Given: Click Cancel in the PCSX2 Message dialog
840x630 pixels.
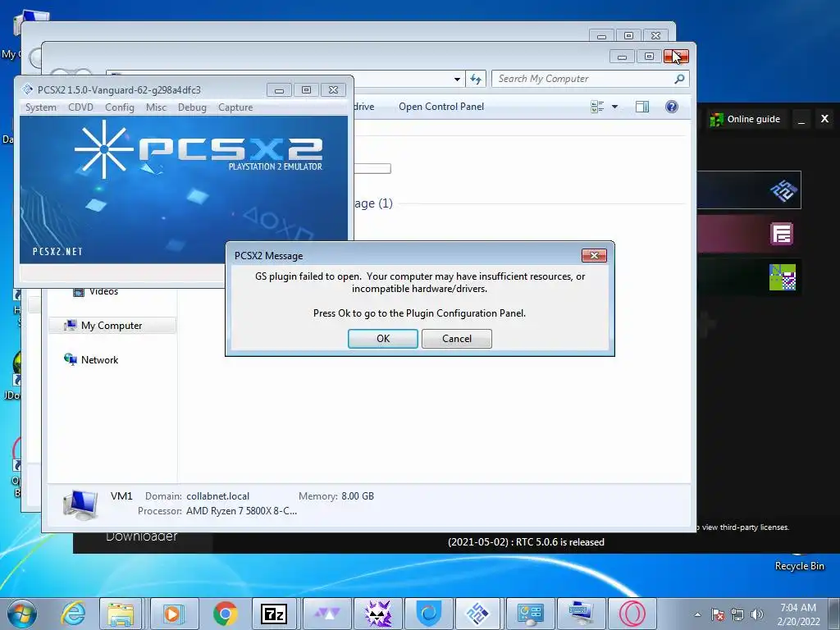Looking at the screenshot, I should click(456, 339).
